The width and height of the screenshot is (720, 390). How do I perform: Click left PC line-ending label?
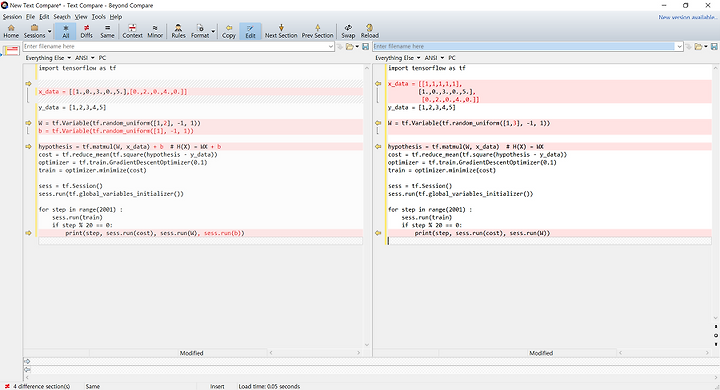pos(102,58)
